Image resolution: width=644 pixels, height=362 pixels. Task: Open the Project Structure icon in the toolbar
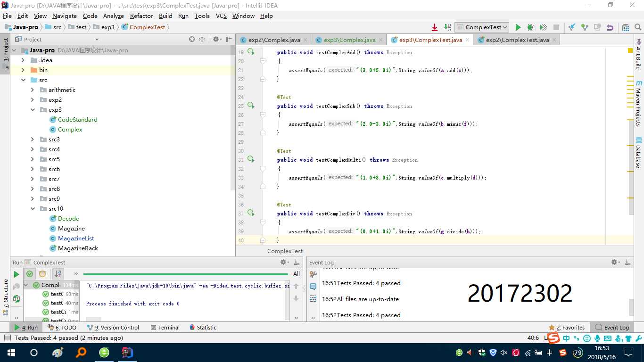(x=626, y=27)
